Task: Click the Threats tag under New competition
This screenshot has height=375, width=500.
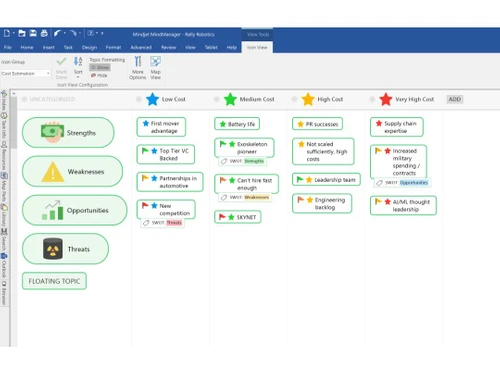Action: [x=174, y=223]
